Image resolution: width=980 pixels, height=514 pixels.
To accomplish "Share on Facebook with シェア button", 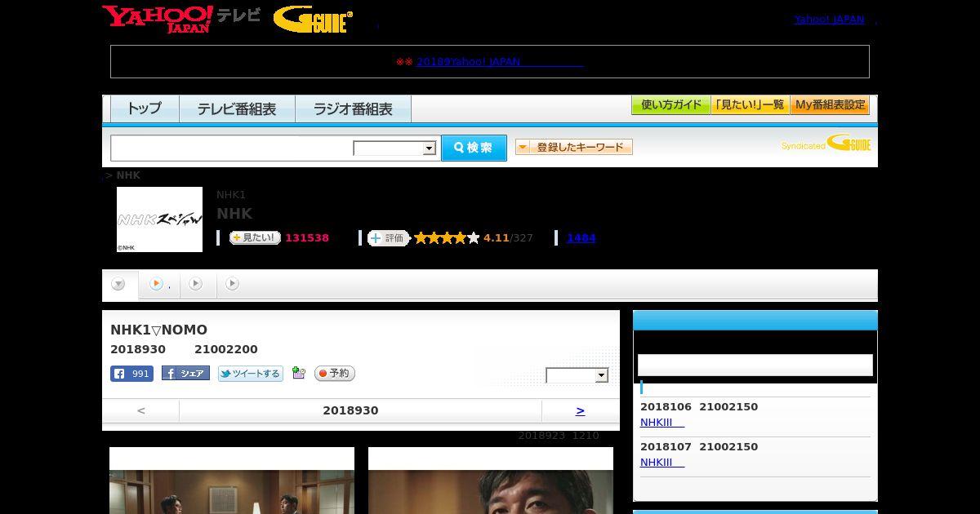I will click(x=185, y=373).
